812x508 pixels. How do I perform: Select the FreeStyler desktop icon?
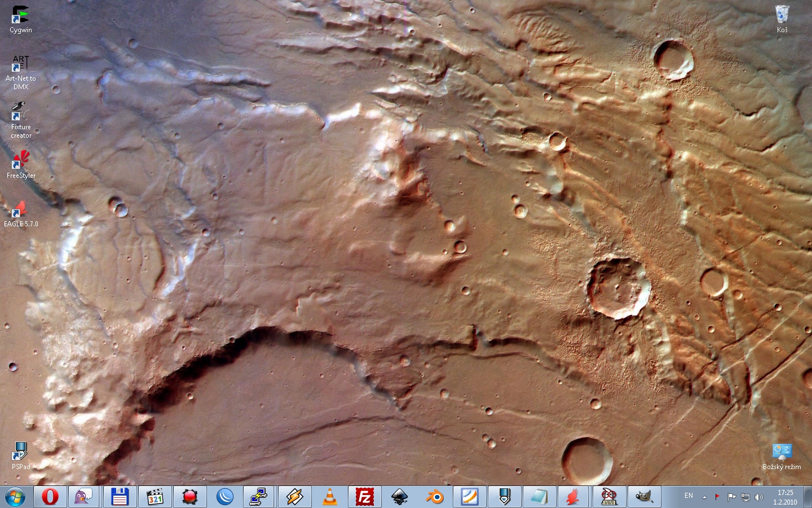click(20, 165)
